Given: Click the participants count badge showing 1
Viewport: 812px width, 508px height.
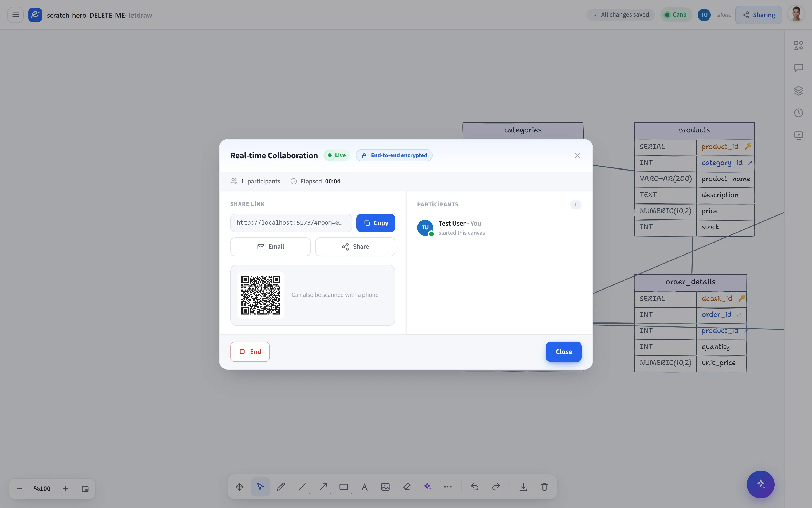Looking at the screenshot, I should point(575,205).
